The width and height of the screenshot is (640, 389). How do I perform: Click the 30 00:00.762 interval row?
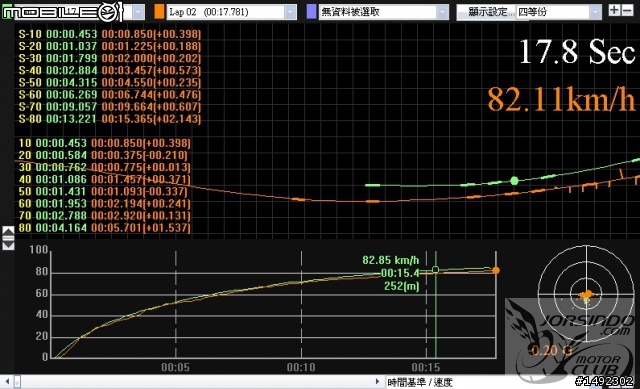[x=104, y=167]
